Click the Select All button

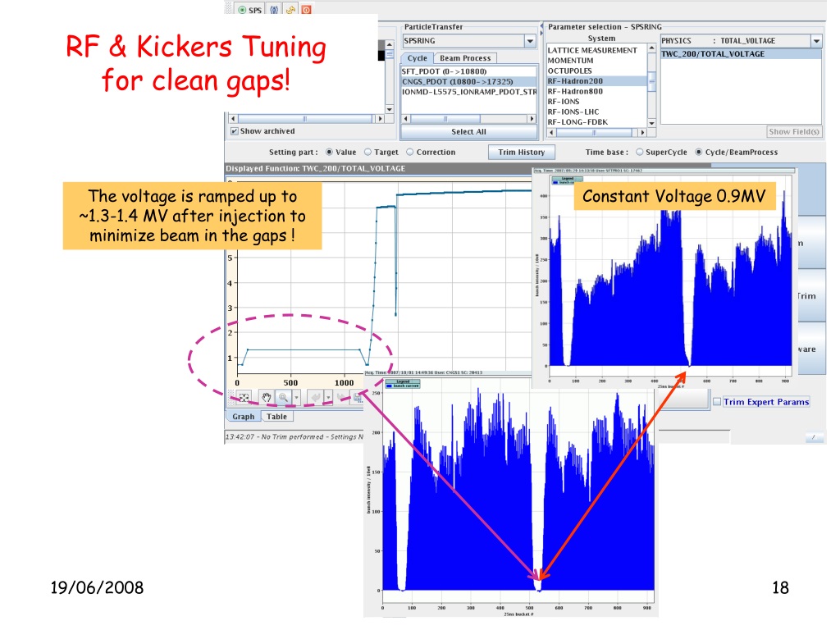tap(468, 132)
